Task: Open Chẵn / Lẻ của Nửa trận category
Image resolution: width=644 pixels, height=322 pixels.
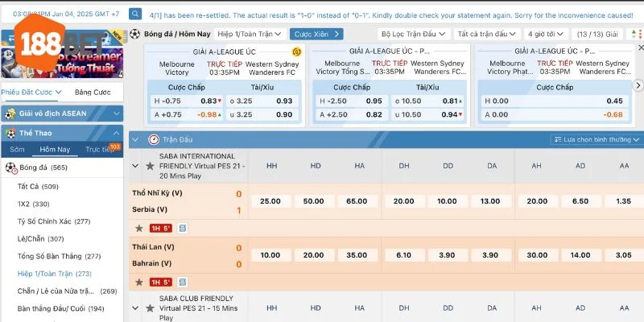Action: (68, 291)
